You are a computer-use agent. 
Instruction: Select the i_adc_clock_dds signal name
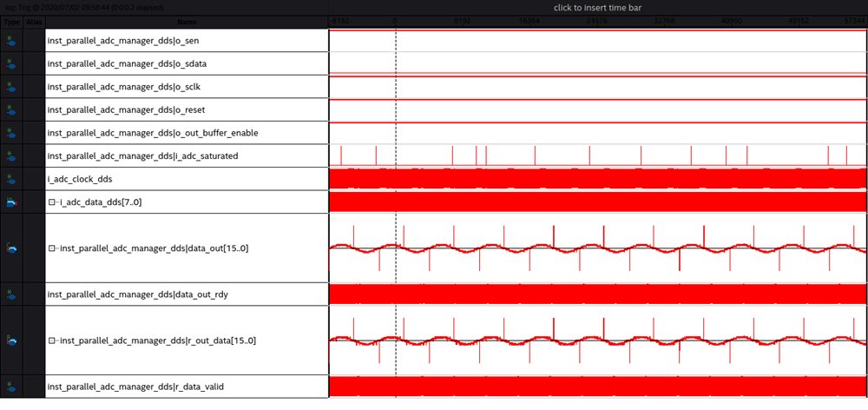79,179
